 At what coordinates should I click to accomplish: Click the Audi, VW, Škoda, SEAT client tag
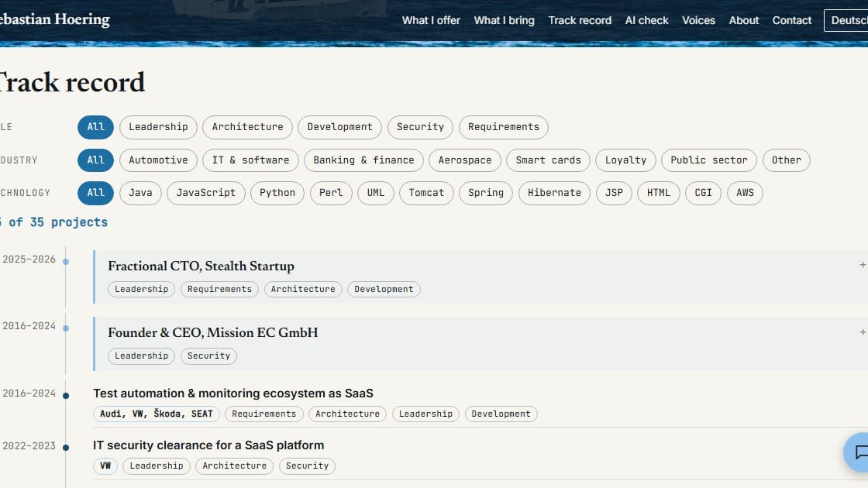pyautogui.click(x=157, y=414)
